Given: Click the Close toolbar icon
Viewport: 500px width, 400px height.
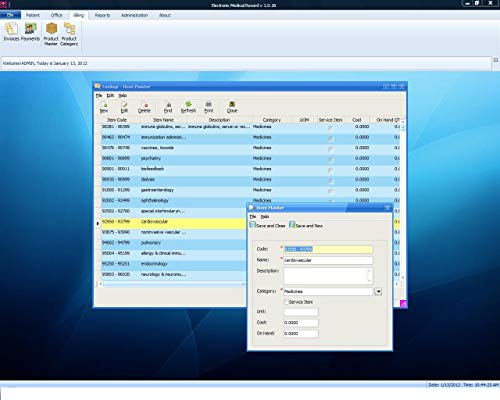Looking at the screenshot, I should [x=232, y=107].
